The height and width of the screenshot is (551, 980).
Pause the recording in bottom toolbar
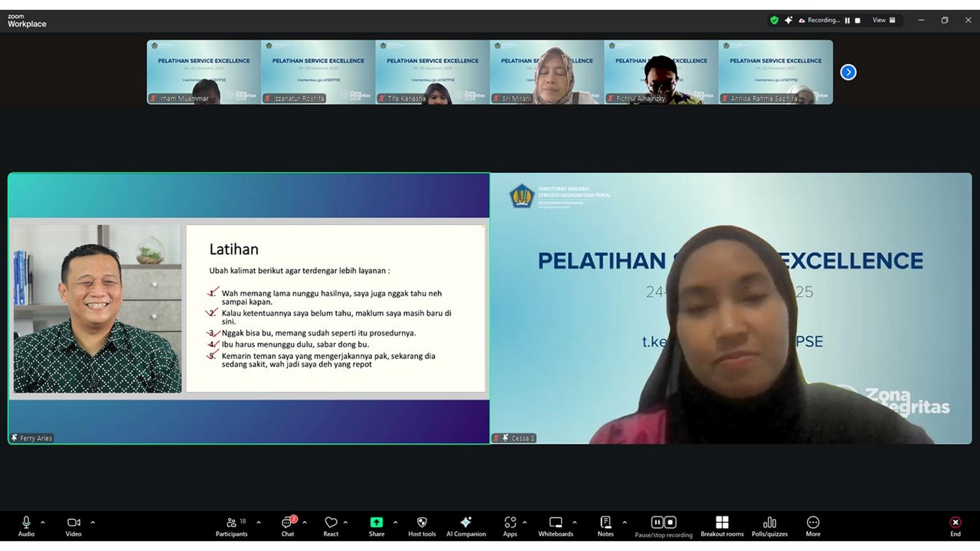click(657, 522)
